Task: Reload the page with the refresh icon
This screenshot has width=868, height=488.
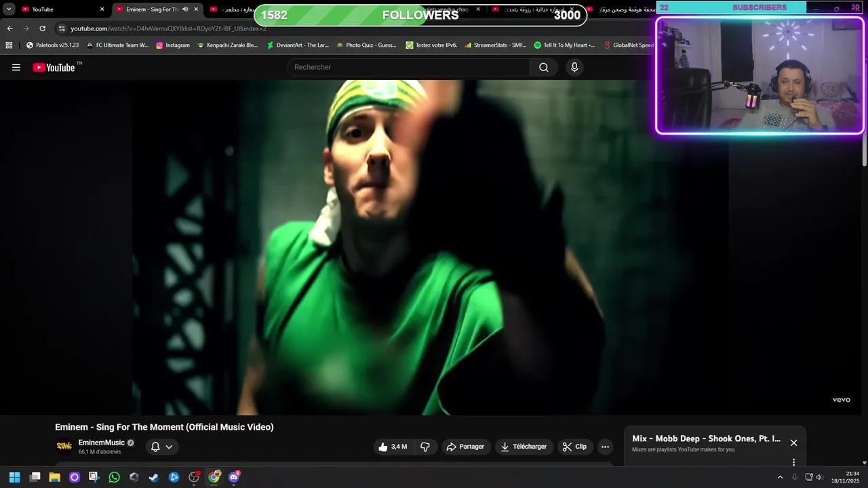Action: 42,28
